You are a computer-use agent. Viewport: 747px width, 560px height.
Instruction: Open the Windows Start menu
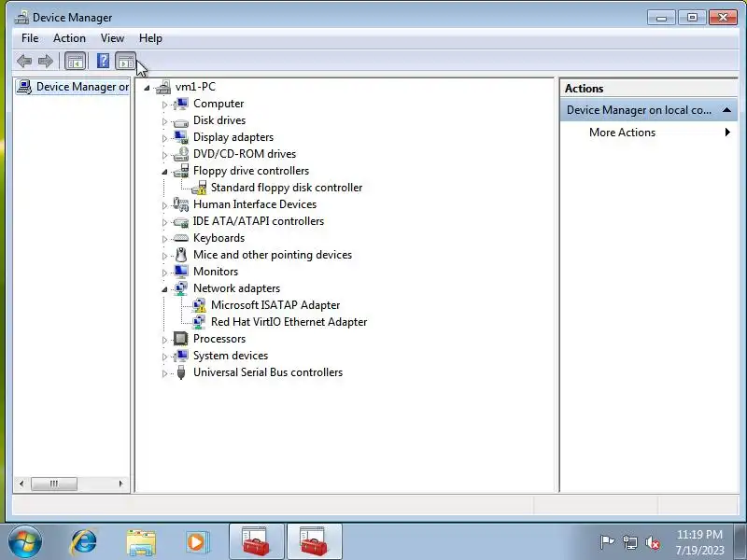[x=25, y=542]
